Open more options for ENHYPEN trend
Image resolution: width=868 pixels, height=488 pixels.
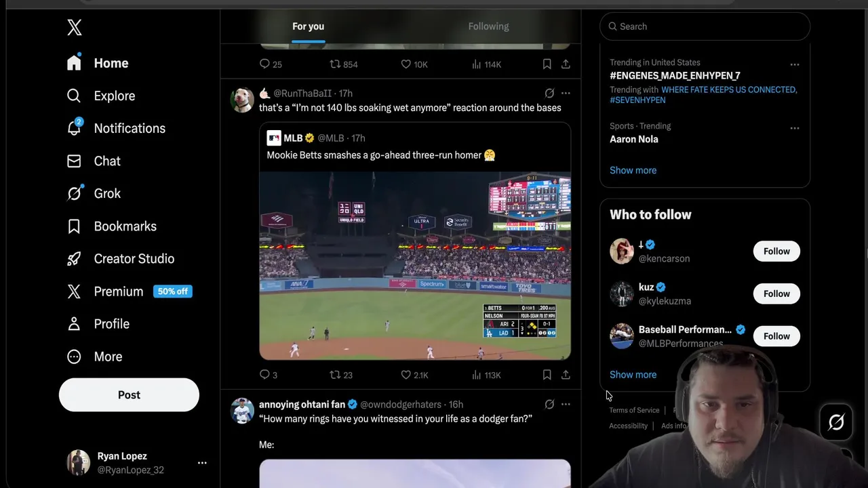[794, 64]
